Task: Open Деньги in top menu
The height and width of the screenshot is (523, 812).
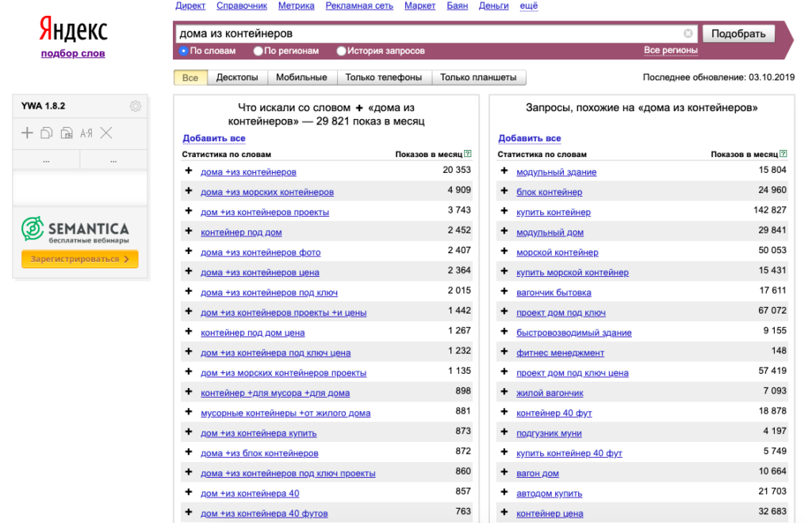Action: pyautogui.click(x=493, y=6)
